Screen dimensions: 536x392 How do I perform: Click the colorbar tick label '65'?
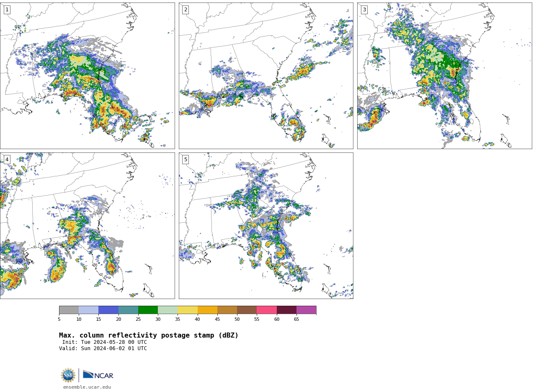(x=296, y=319)
